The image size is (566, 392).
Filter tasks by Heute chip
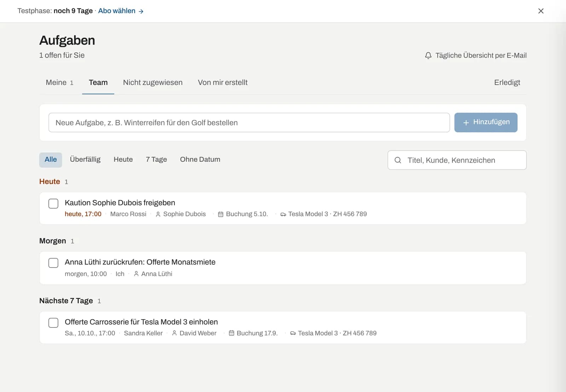123,160
